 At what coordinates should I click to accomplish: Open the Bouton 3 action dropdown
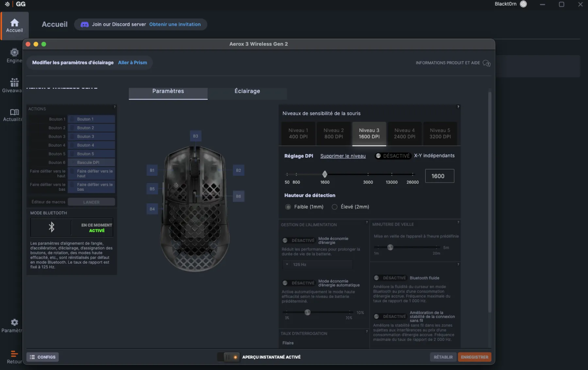(91, 137)
